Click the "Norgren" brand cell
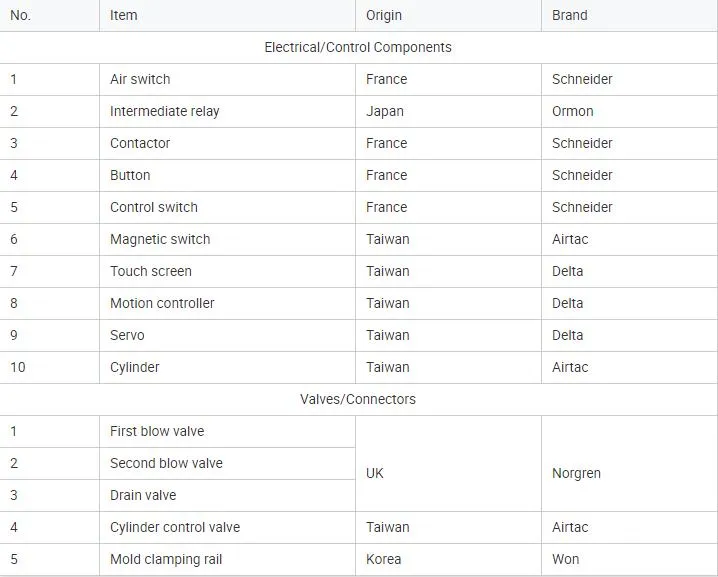The width and height of the screenshot is (718, 577). (x=576, y=473)
